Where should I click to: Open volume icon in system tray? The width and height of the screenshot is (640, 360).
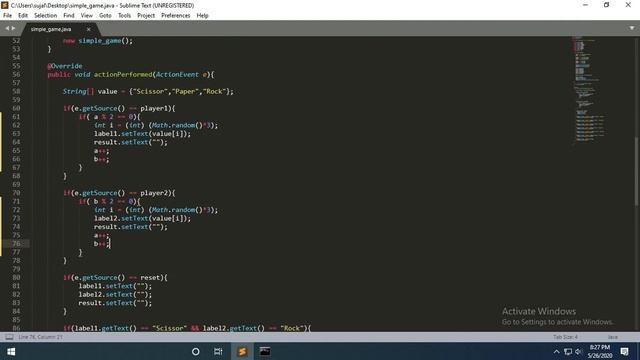pyautogui.click(x=578, y=352)
